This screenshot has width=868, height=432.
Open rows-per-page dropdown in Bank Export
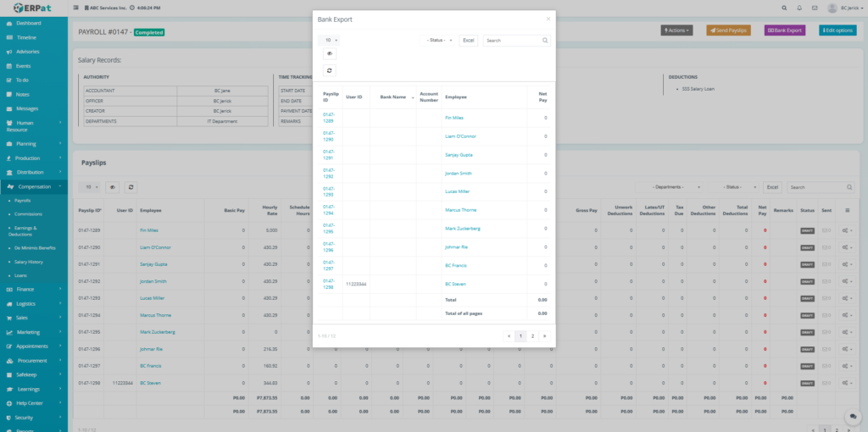tap(329, 40)
